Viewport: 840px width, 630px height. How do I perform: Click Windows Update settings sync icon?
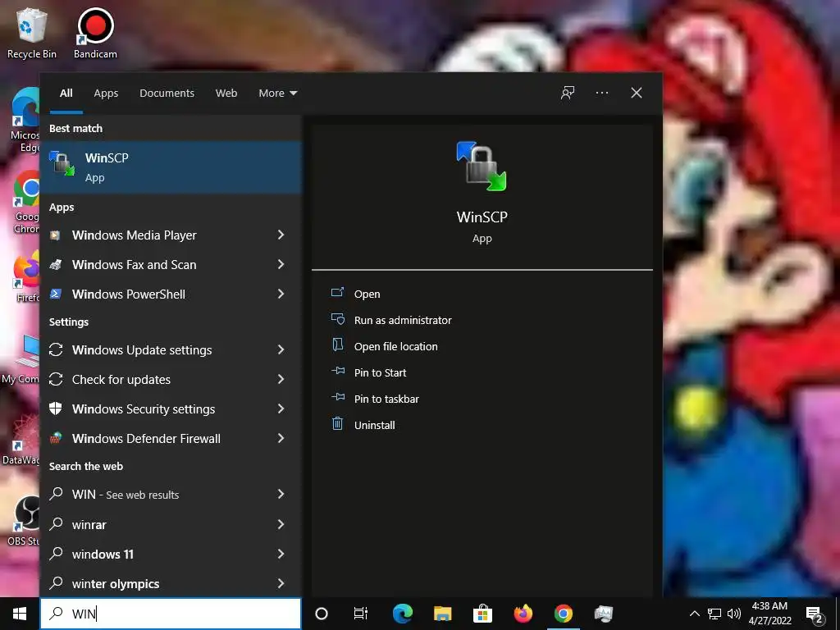56,349
